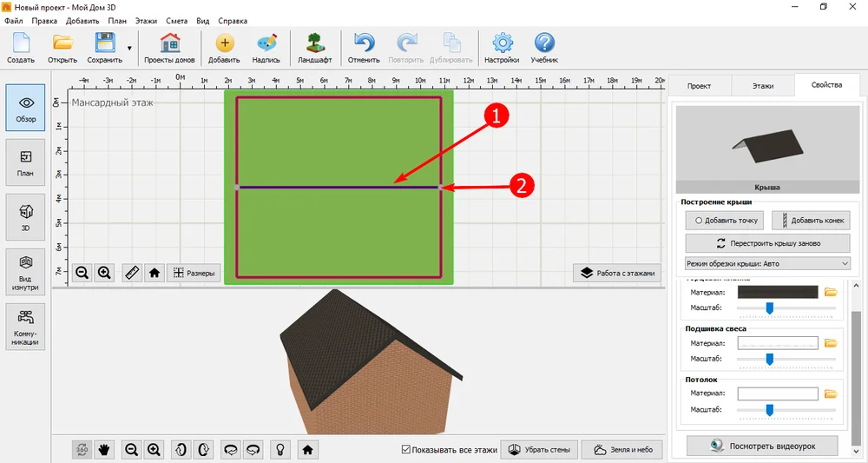This screenshot has height=463, width=868.
Task: Click Добавить точку button
Action: [725, 221]
